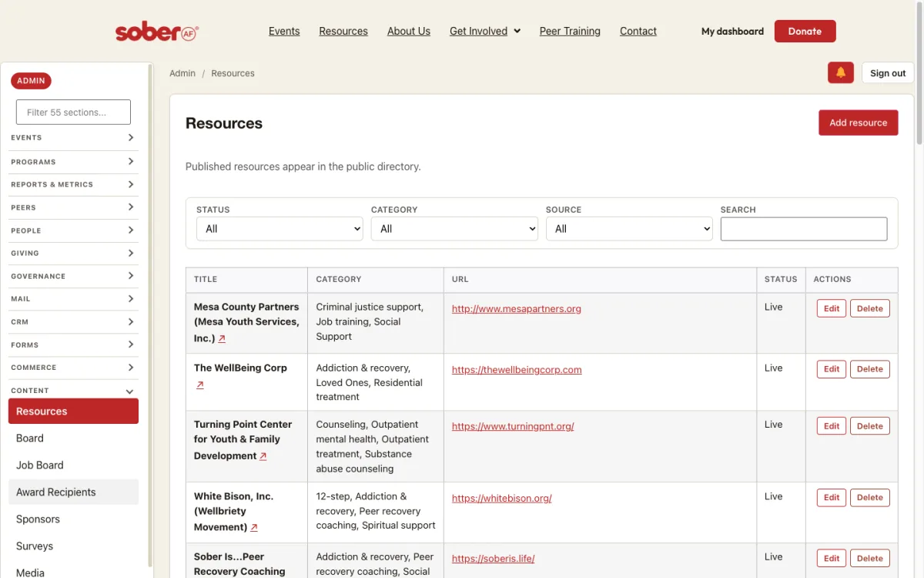
Task: Open White Bison external link icon
Action: coord(254,528)
